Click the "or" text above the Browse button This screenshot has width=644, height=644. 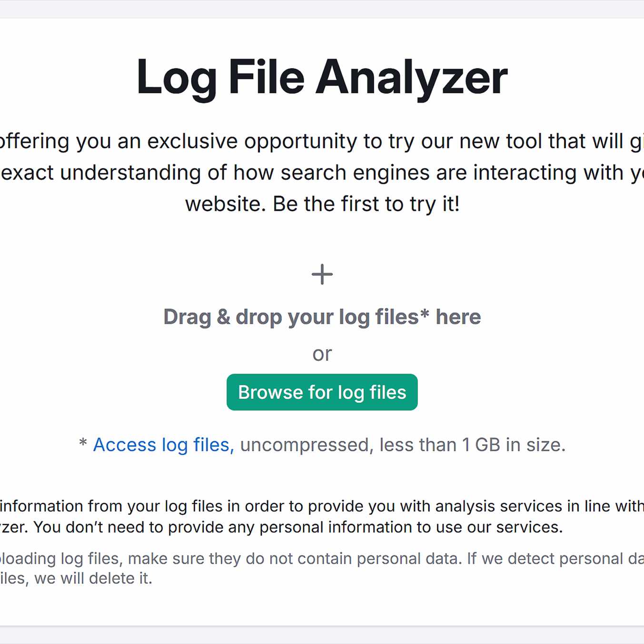322,354
